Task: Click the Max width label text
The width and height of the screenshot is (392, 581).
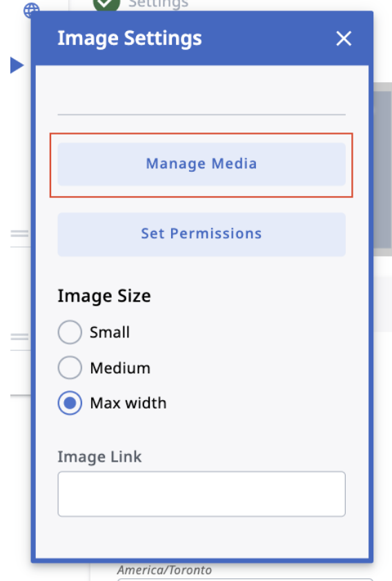Action: click(128, 403)
